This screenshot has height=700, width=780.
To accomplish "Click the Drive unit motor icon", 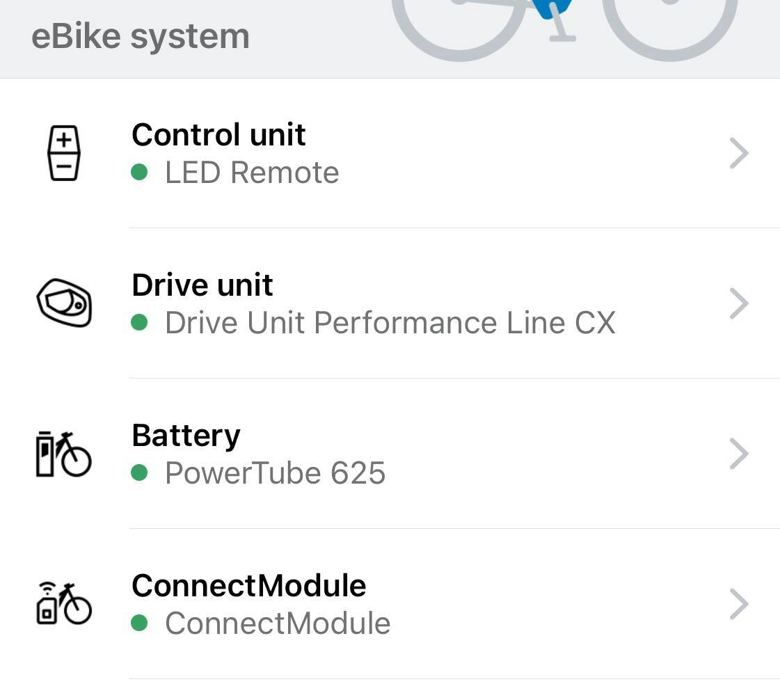I will (64, 303).
